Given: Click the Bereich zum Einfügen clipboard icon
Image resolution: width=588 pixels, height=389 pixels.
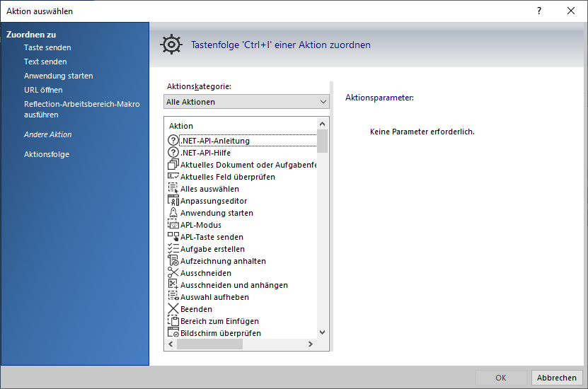Looking at the screenshot, I should [173, 320].
